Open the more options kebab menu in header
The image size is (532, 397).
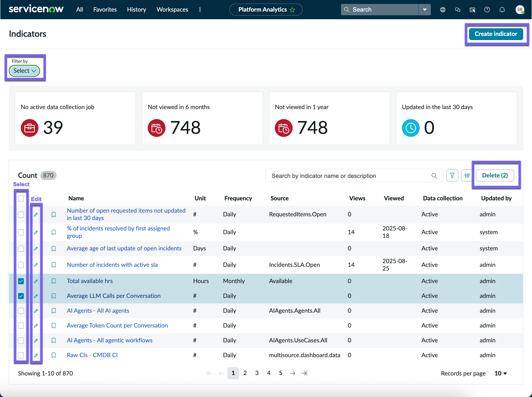[x=200, y=10]
